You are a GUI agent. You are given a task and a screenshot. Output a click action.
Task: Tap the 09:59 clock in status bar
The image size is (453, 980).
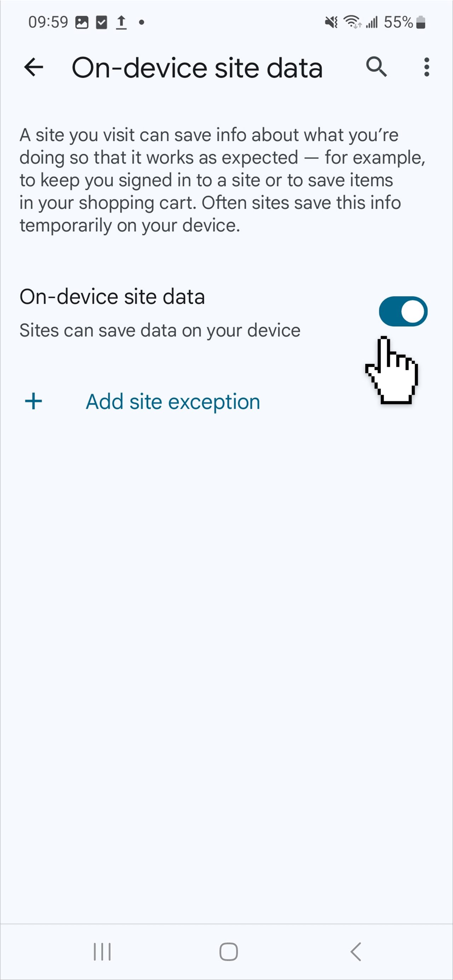48,22
